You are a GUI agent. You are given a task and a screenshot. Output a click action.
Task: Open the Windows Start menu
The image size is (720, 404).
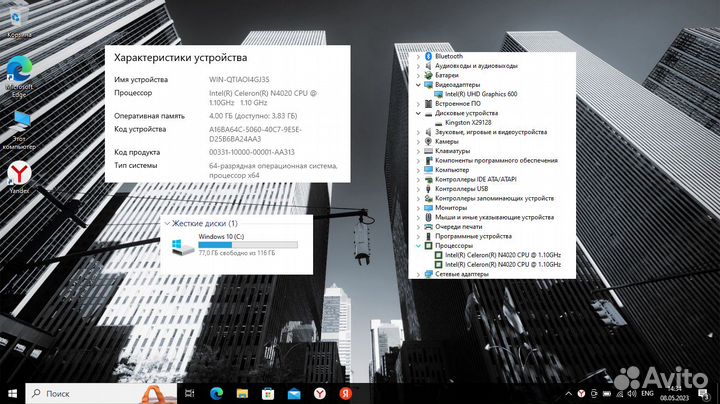12,393
